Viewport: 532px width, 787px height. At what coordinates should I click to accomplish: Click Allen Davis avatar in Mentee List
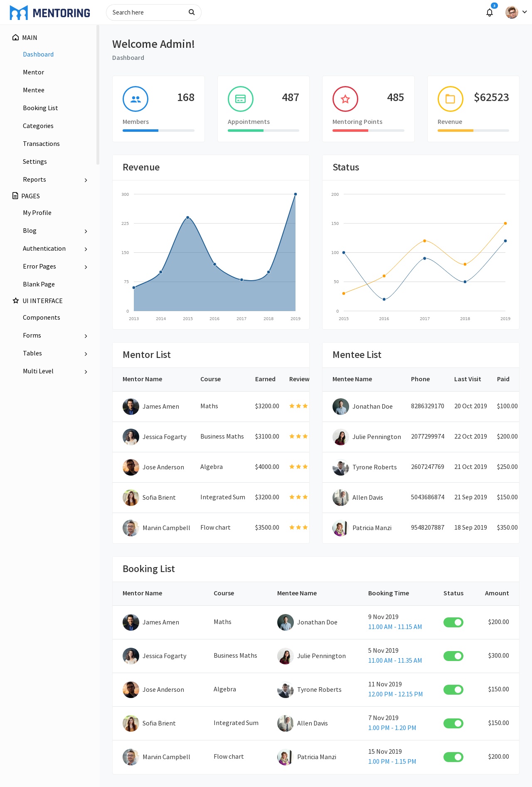341,498
